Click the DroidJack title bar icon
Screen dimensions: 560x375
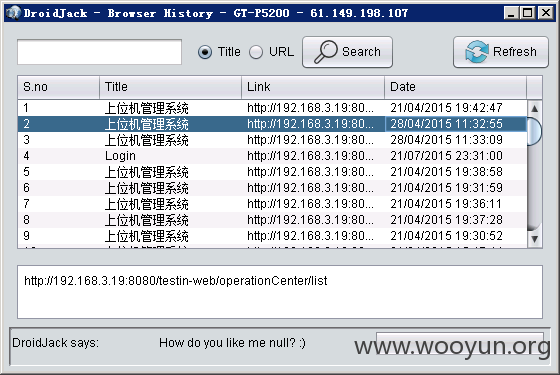(14, 13)
